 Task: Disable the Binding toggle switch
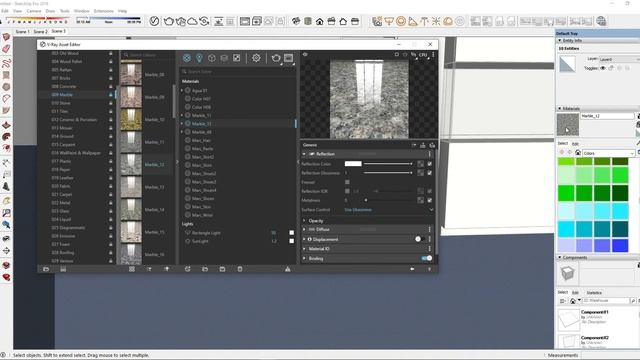[x=427, y=258]
